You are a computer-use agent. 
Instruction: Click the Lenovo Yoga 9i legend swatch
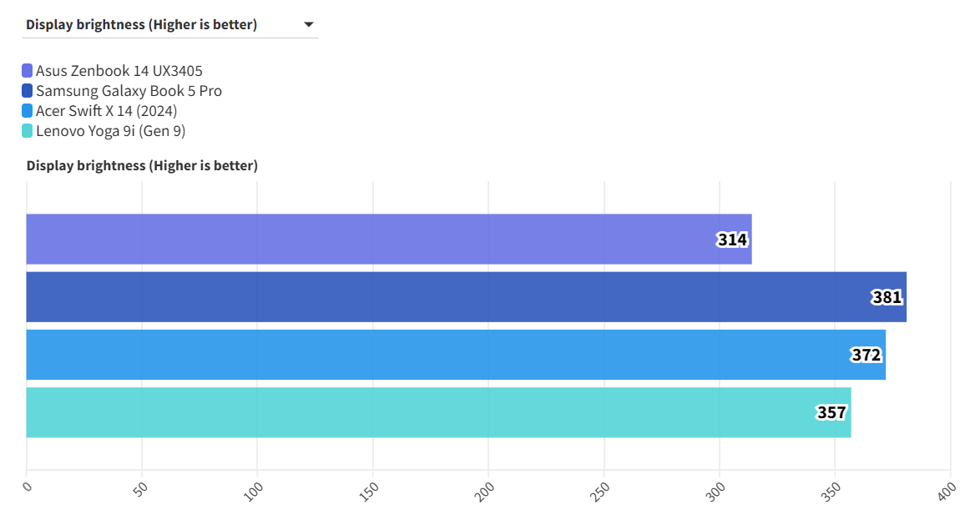28,131
